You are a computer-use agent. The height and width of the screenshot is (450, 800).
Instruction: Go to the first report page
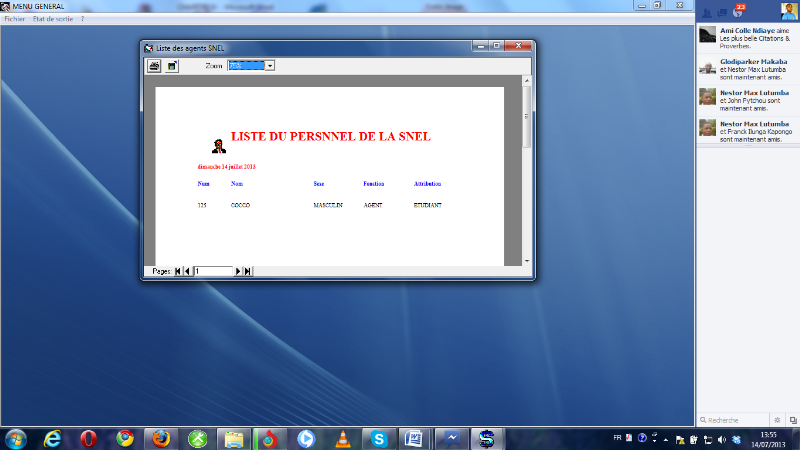point(178,271)
